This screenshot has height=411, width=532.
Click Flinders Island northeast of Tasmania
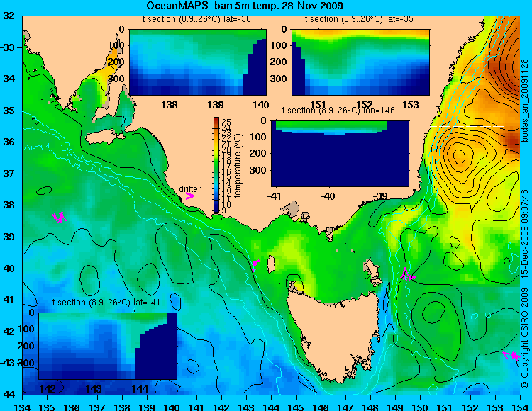372,270
